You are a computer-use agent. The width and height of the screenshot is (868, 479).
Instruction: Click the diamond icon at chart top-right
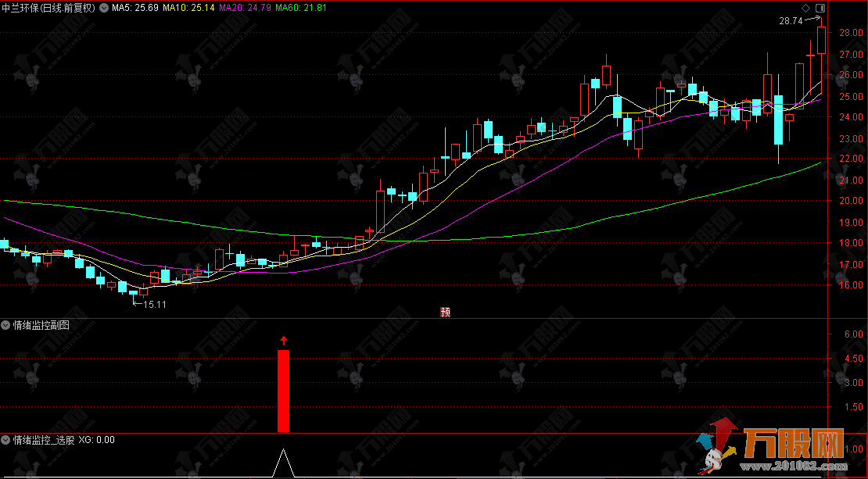tap(805, 8)
